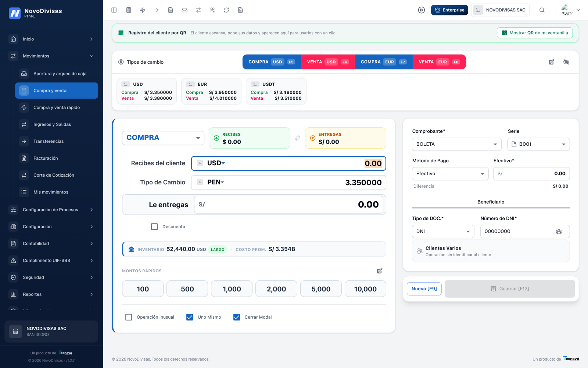588x368 pixels.
Task: Open the Tipo de DOC. DNI dropdown
Action: 443,231
